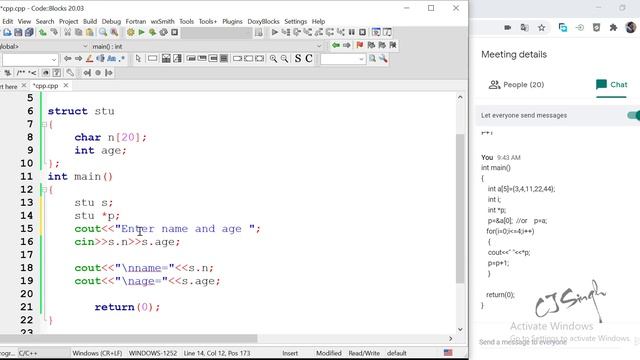640x360 pixels.
Task: Open the Debug menu
Action: coord(111,21)
